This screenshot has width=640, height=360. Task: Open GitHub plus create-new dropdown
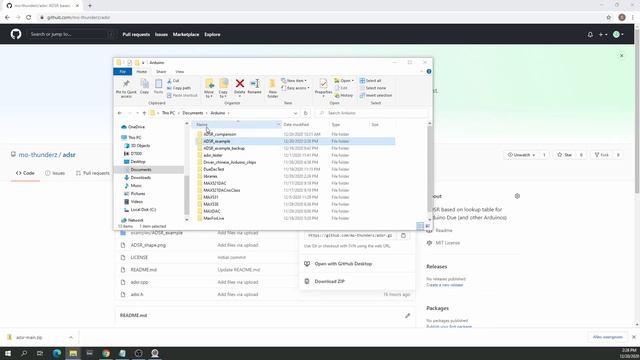(603, 35)
